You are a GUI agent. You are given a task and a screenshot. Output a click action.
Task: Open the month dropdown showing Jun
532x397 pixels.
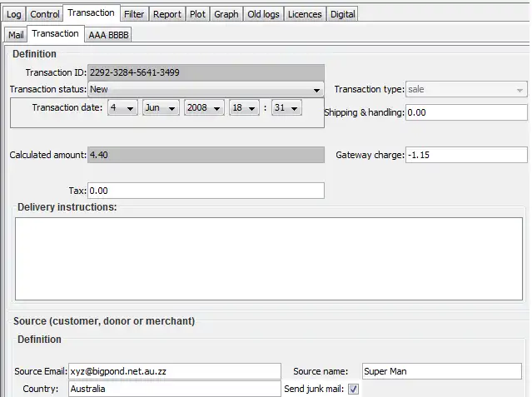(161, 108)
